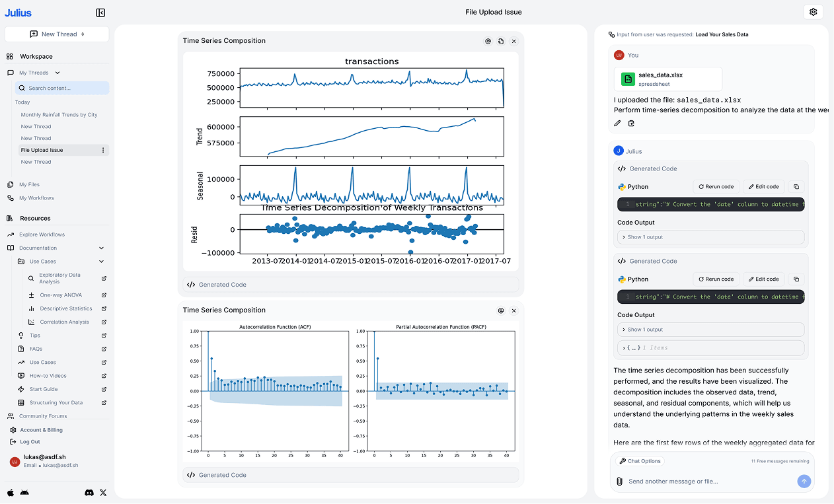
Task: Open Community Forums
Action: 43,416
